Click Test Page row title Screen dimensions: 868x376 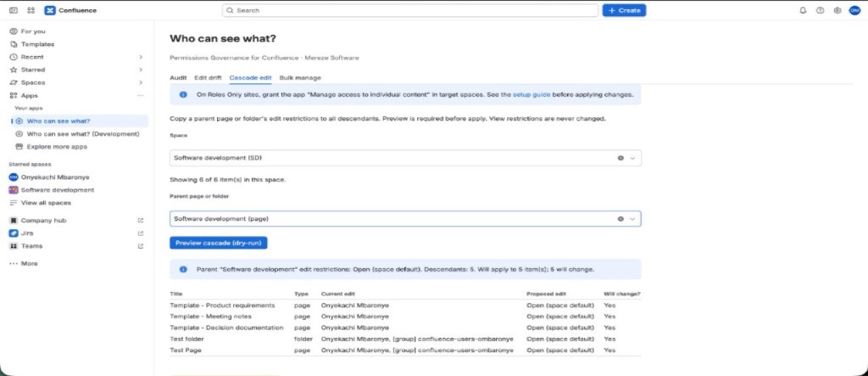(186, 351)
